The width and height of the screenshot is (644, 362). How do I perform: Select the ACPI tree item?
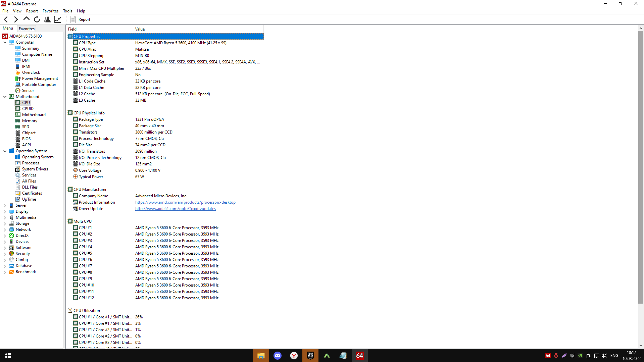pos(27,145)
